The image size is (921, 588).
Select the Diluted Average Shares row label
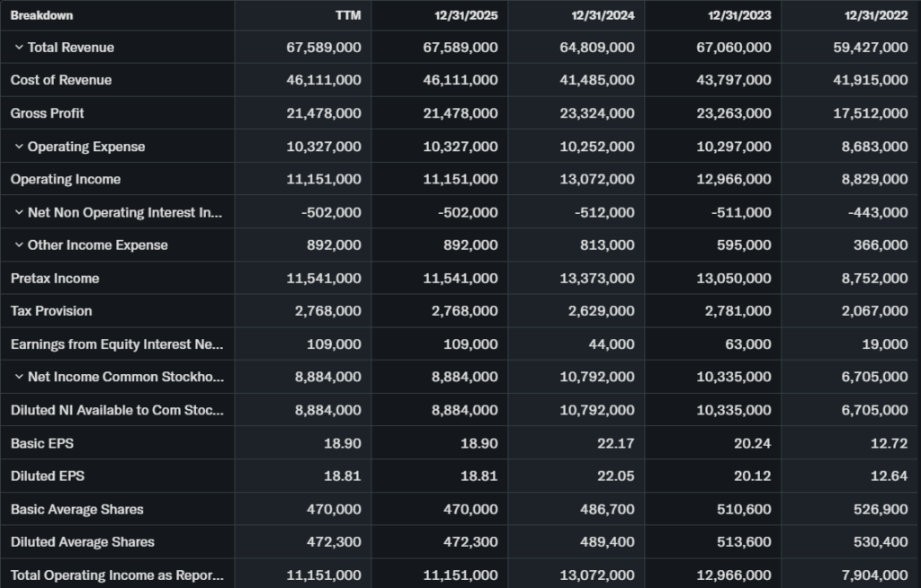click(82, 542)
